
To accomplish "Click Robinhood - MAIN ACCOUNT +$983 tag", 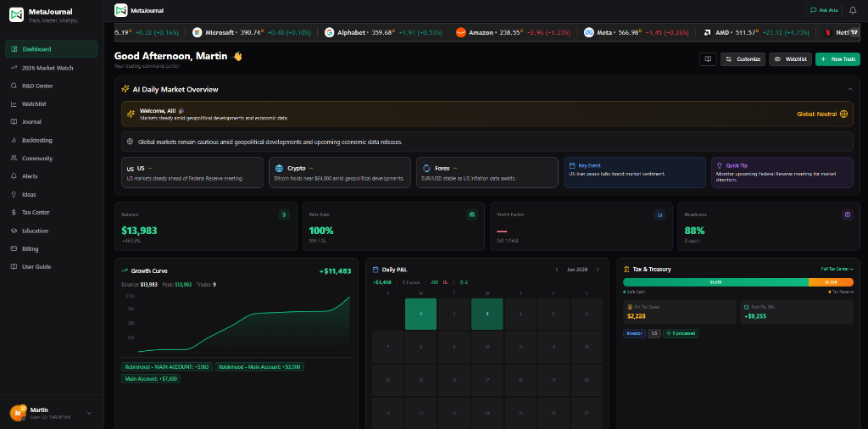I will point(167,366).
